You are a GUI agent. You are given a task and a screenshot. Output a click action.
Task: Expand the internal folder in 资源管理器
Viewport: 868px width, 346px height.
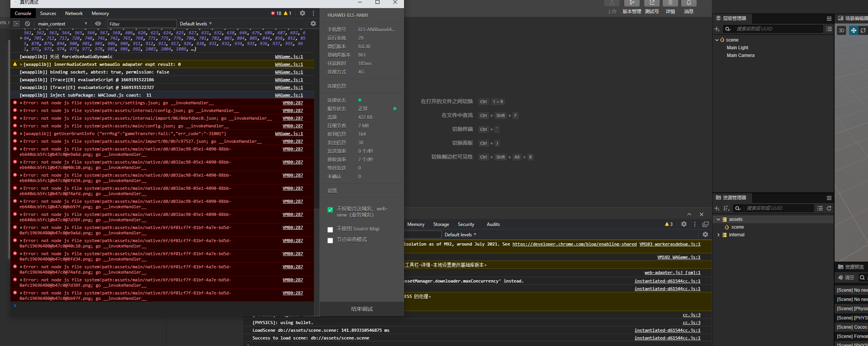click(718, 235)
